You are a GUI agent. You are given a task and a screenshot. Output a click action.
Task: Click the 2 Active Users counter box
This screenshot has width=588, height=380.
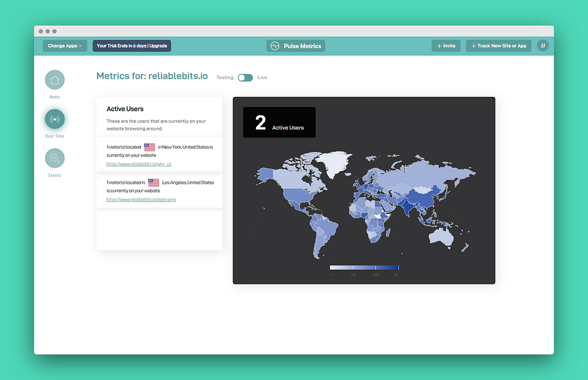coord(279,123)
